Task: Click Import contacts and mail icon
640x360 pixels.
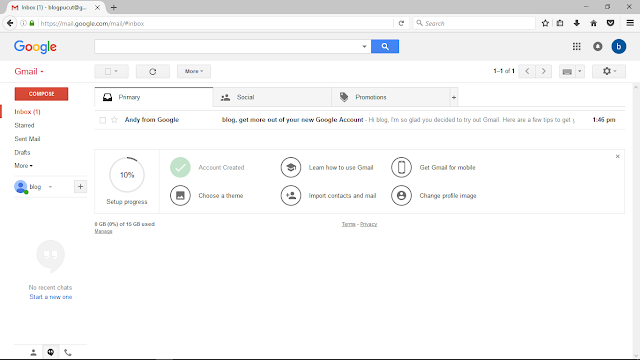Action: click(x=291, y=196)
